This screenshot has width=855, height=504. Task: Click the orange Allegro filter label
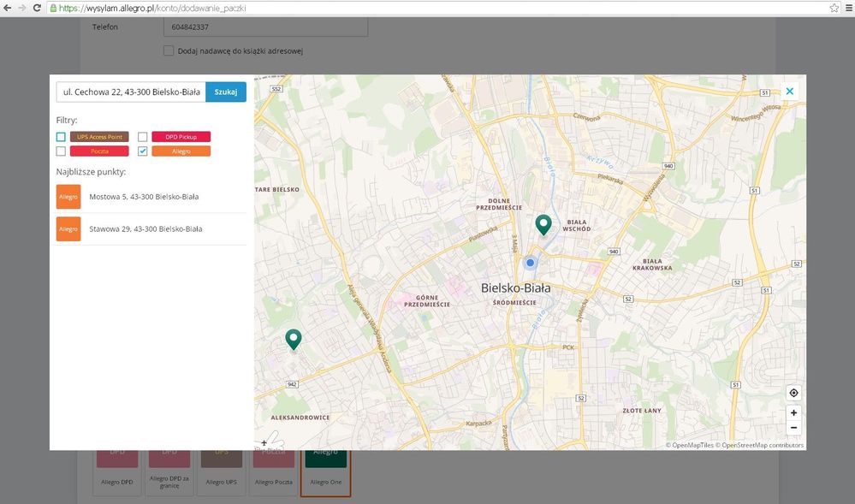click(x=181, y=151)
